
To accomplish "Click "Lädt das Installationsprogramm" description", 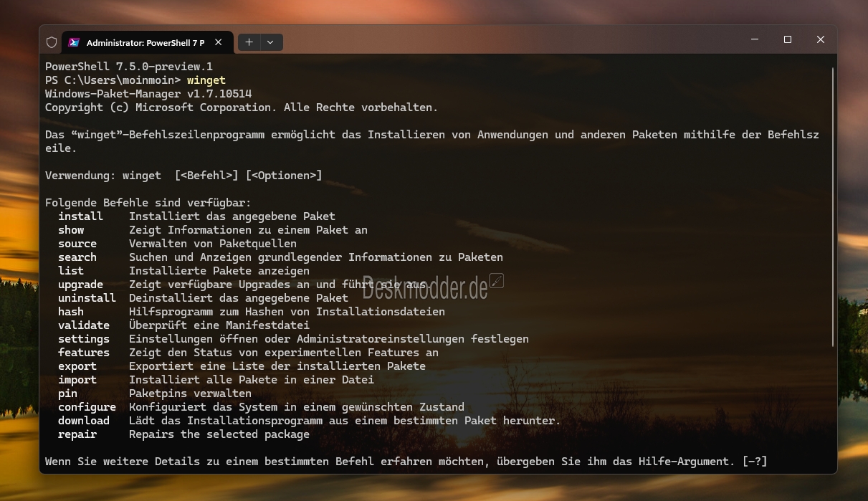I will [345, 421].
